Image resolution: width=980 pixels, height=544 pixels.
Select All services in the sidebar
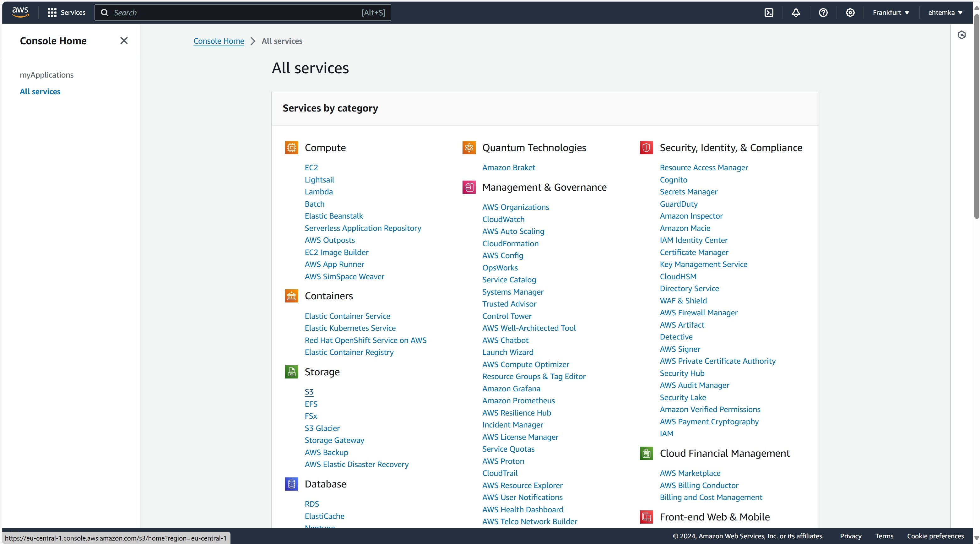tap(40, 92)
